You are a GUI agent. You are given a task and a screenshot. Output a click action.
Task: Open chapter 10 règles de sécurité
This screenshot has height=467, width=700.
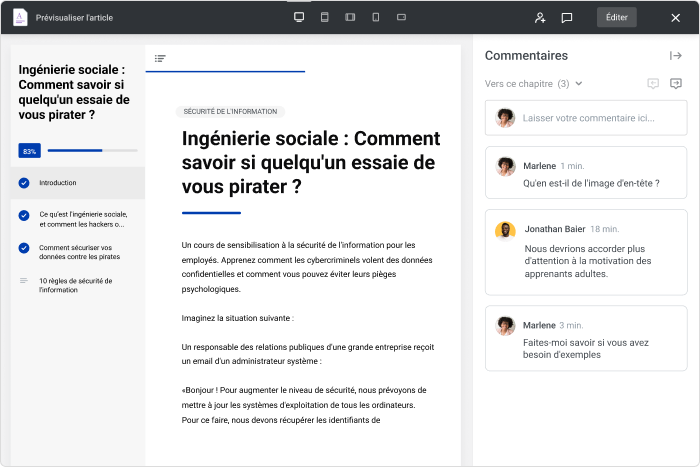(75, 285)
